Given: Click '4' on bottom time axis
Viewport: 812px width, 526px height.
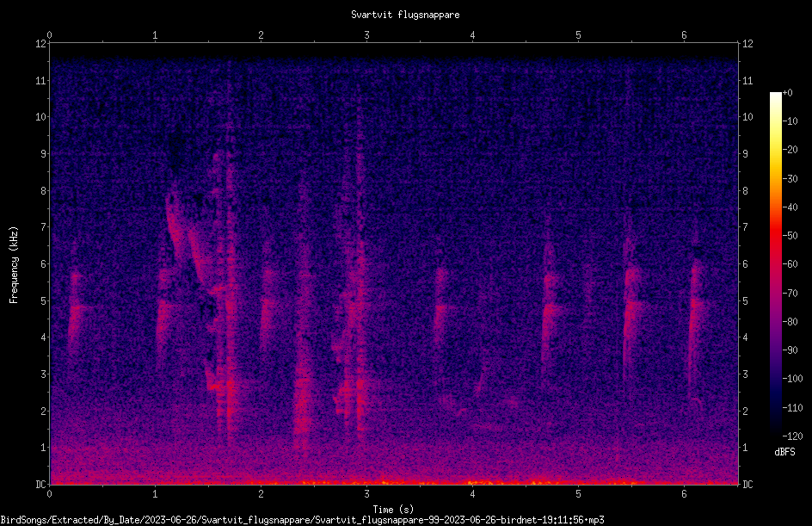Looking at the screenshot, I should pyautogui.click(x=472, y=494).
